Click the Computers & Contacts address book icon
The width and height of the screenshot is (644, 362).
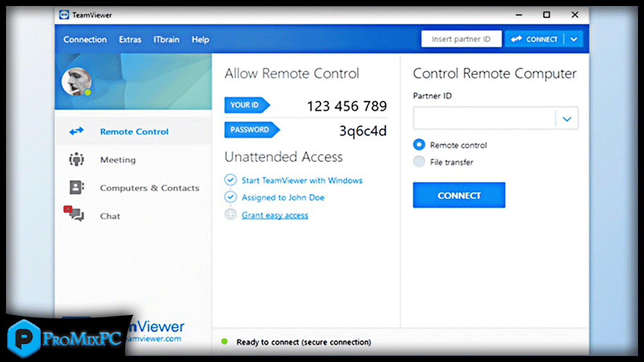(76, 187)
